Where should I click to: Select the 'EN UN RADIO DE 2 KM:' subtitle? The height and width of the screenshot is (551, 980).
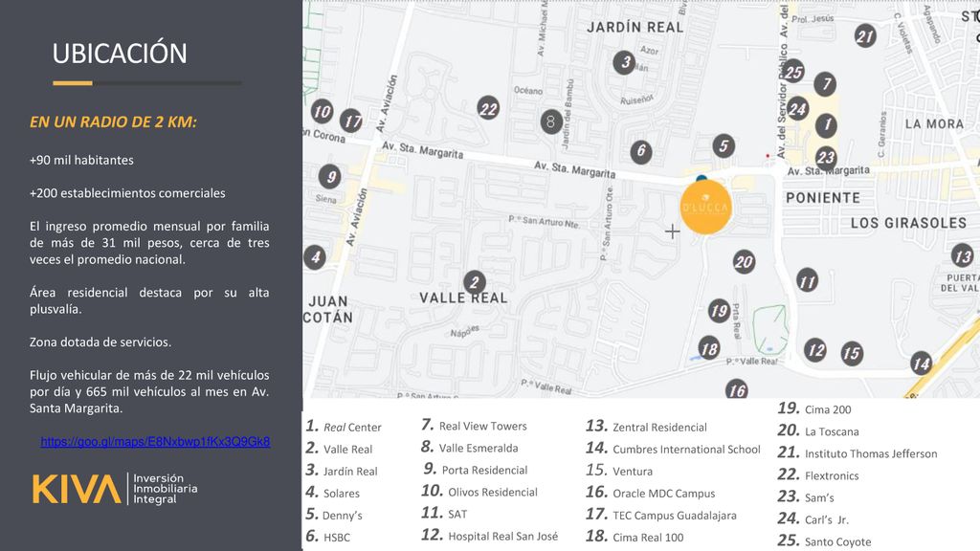[x=113, y=121]
